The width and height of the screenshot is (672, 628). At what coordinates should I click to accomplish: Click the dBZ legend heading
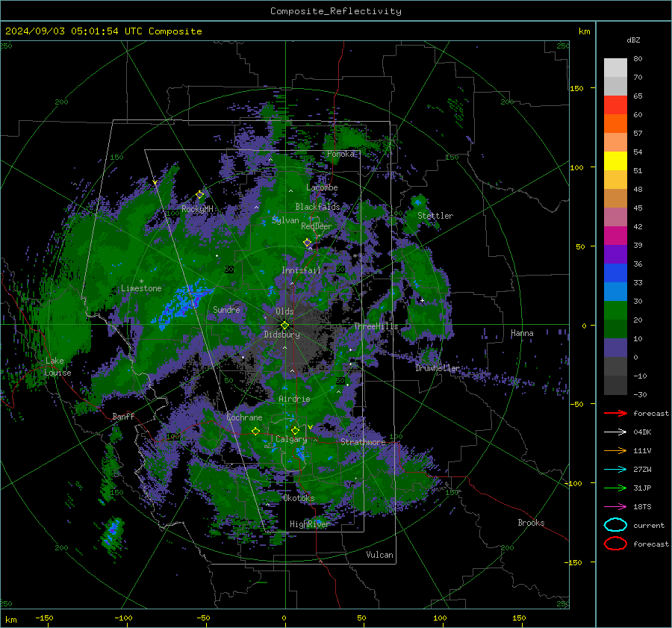(633, 40)
